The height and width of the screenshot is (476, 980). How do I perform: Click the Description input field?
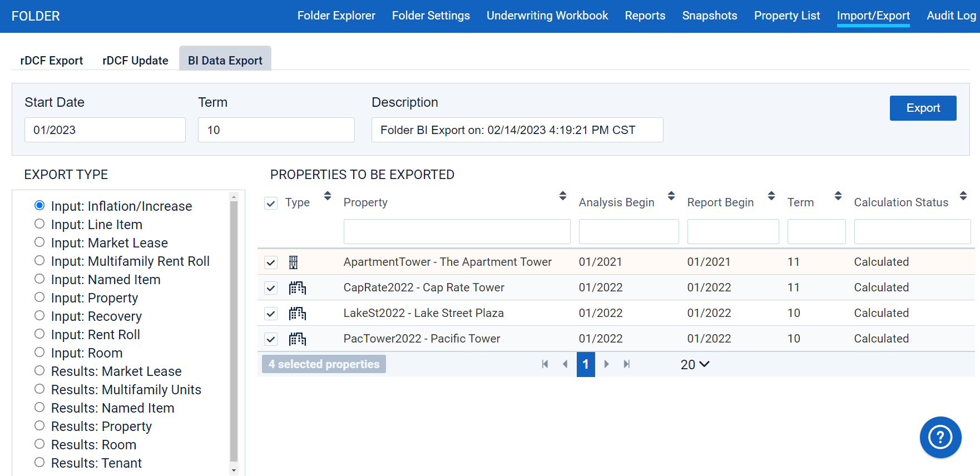click(x=517, y=130)
